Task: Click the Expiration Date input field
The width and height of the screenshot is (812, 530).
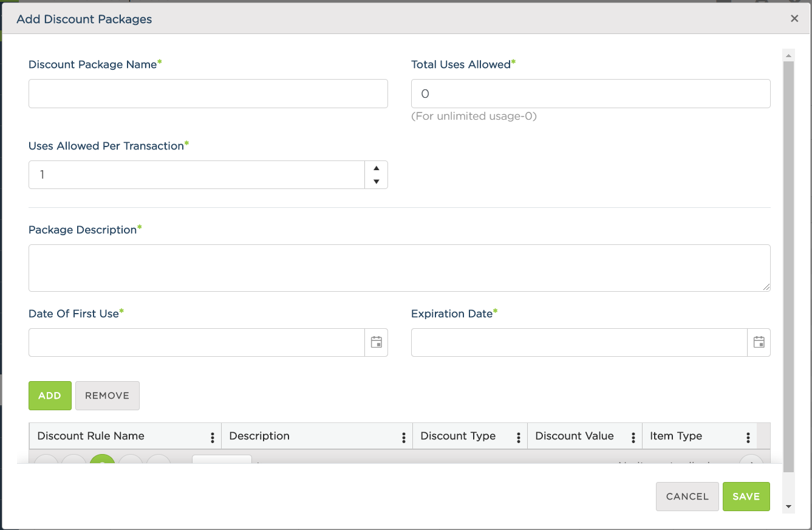Action: 579,342
